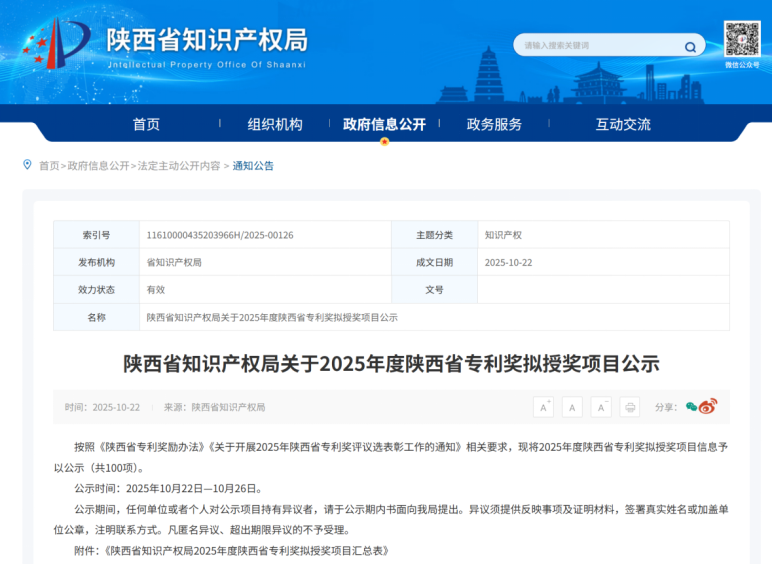Open the 首页 navigation tab

tap(146, 124)
